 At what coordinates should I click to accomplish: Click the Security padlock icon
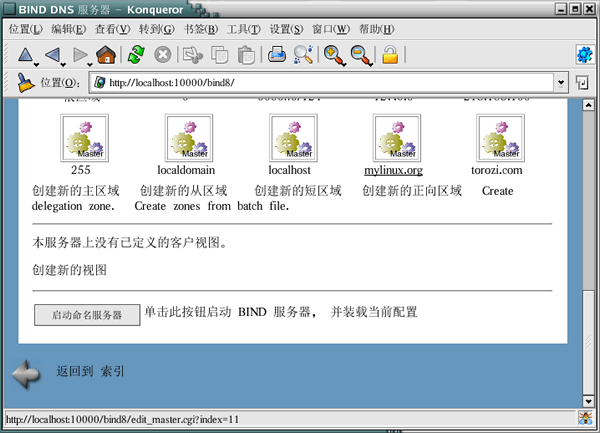pos(390,55)
